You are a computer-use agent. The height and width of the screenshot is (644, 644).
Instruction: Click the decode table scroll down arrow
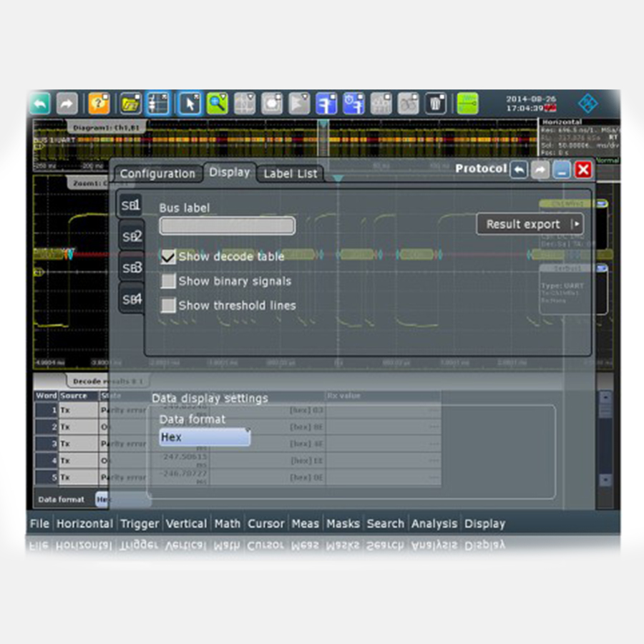(605, 480)
